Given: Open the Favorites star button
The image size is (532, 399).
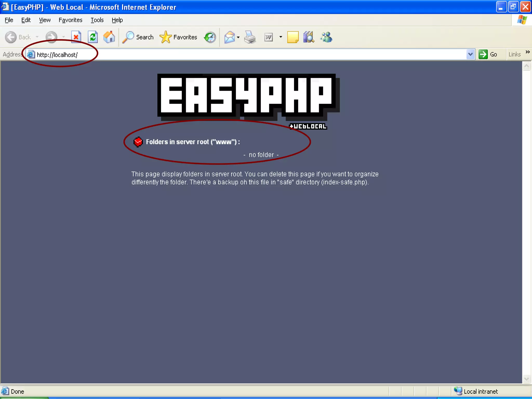Looking at the screenshot, I should coord(178,37).
